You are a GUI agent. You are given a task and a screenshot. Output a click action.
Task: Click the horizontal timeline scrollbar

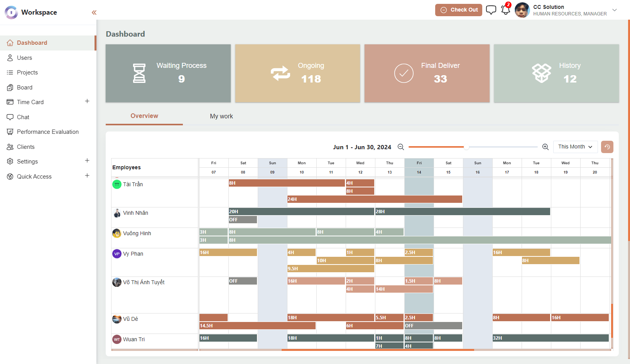378,350
